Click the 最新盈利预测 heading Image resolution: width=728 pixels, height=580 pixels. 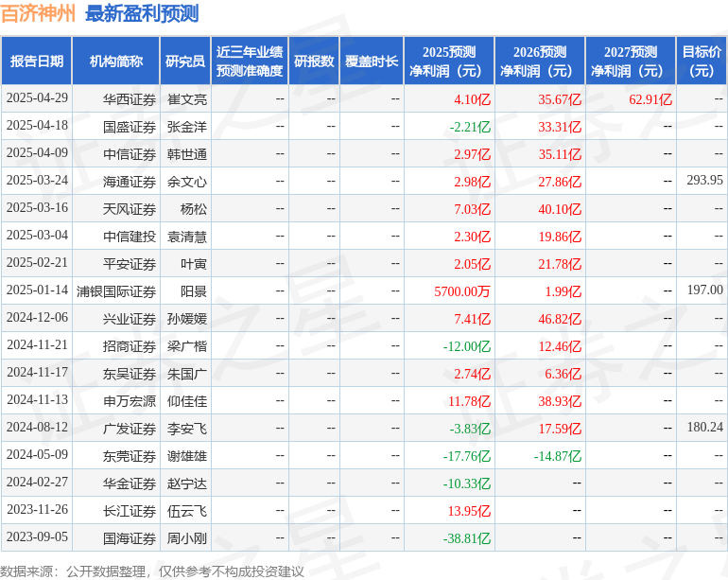[x=142, y=13]
